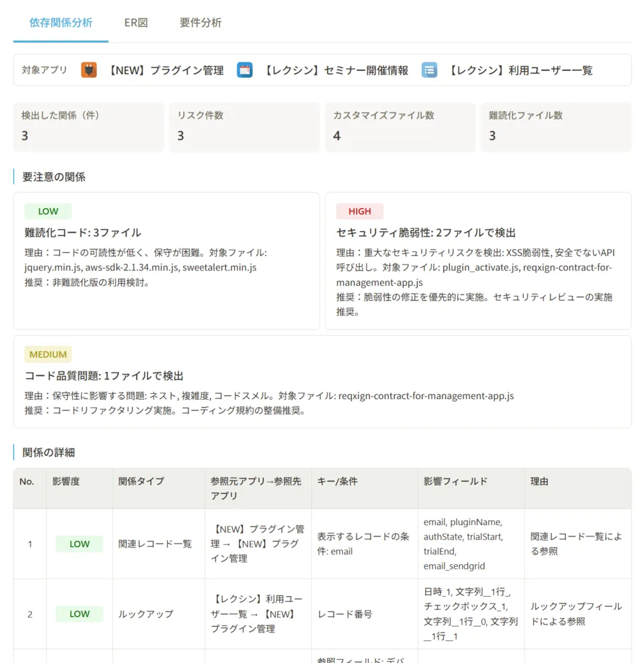Click the HIGH severity badge
Image resolution: width=644 pixels, height=663 pixels.
coord(359,211)
